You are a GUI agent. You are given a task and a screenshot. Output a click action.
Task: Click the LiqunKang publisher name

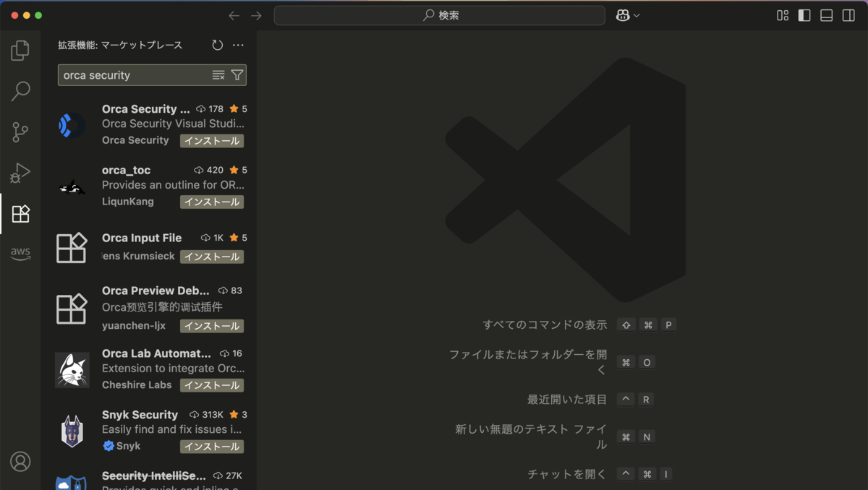coord(128,202)
